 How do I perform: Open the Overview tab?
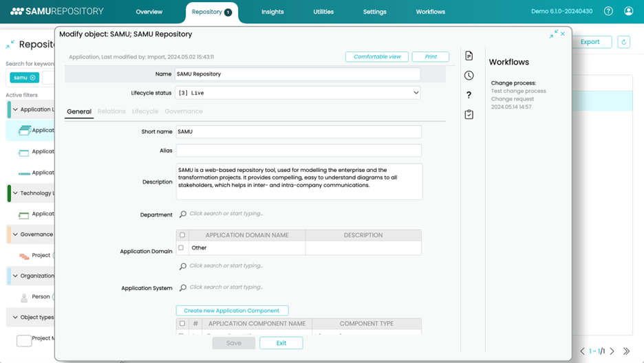[x=149, y=12]
